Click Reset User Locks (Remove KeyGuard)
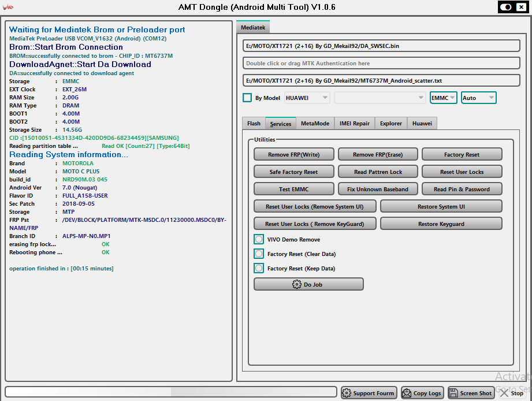Viewport: 532px width, 401px height. click(315, 224)
